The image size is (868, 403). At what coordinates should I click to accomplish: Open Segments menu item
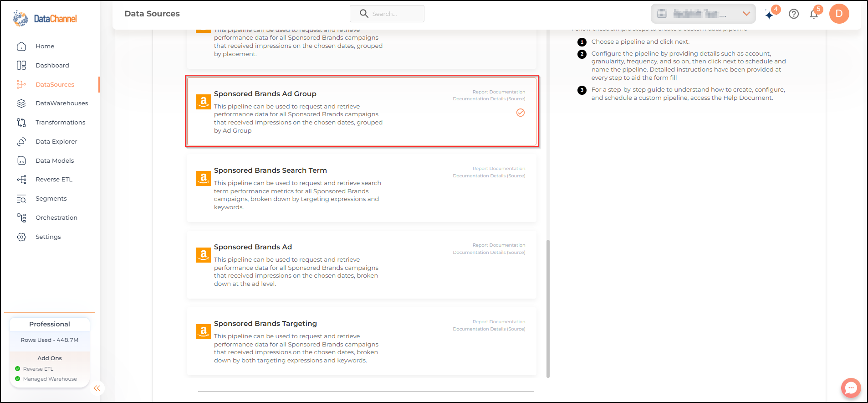(51, 199)
